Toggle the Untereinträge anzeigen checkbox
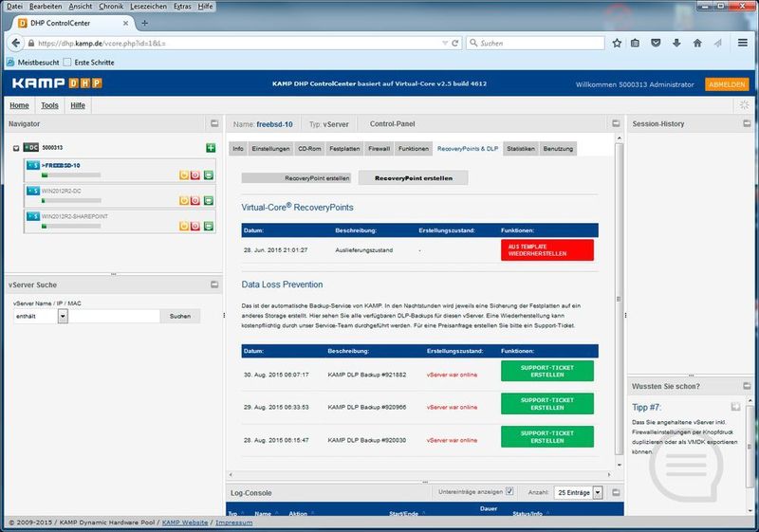759x532 pixels. coord(509,491)
